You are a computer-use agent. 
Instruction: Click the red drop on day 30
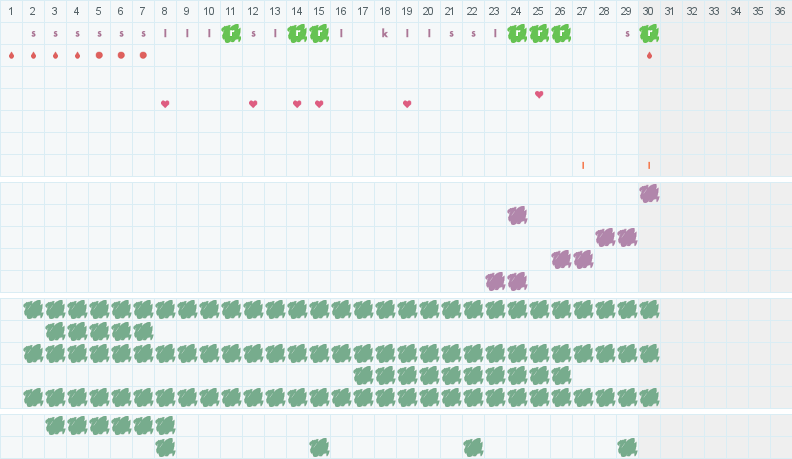pos(649,55)
